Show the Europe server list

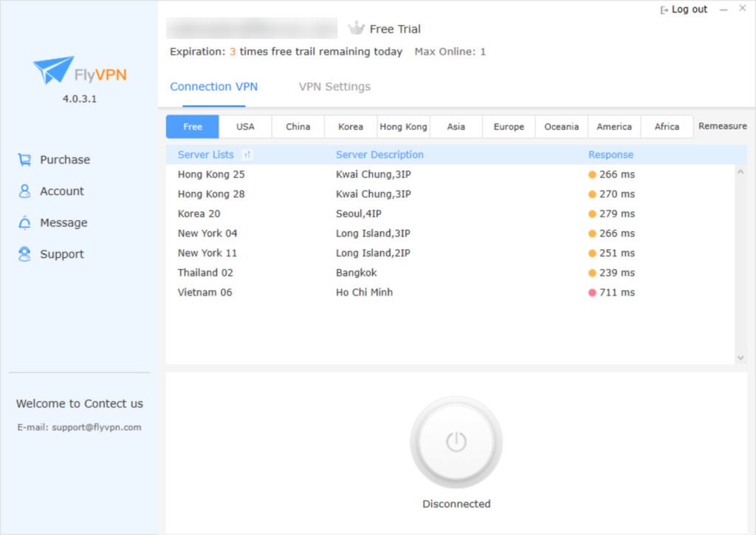pos(509,126)
